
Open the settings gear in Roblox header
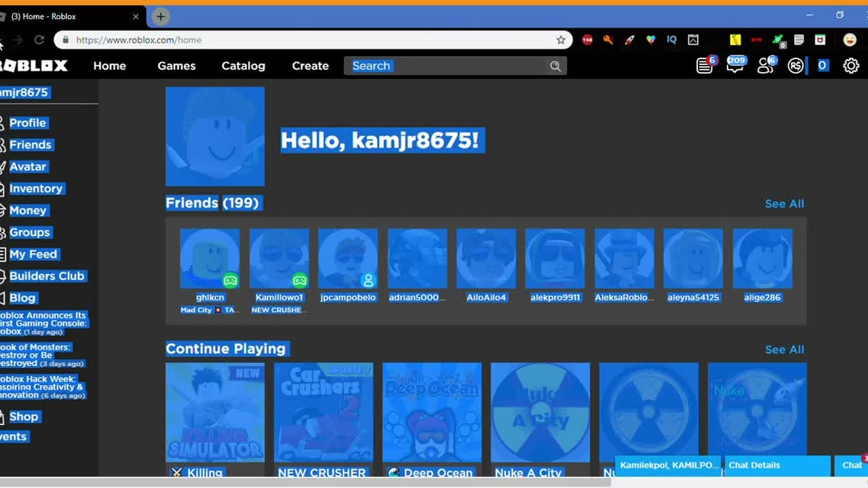[x=851, y=66]
